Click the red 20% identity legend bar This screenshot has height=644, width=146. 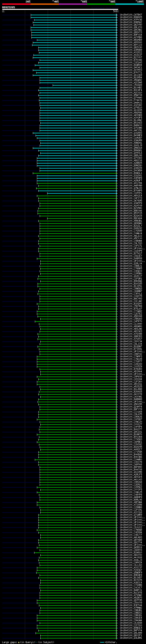point(16,4)
